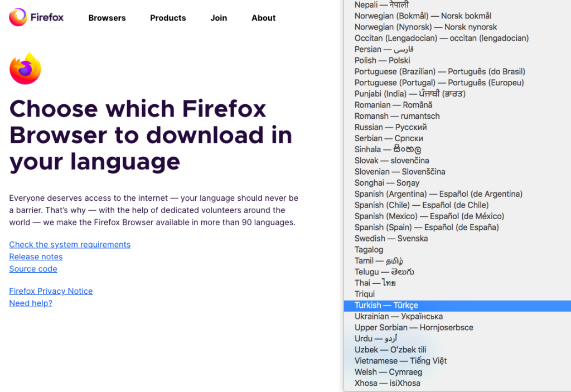Choose Swedish — Svenska in list
The width and height of the screenshot is (571, 392).
pos(391,239)
